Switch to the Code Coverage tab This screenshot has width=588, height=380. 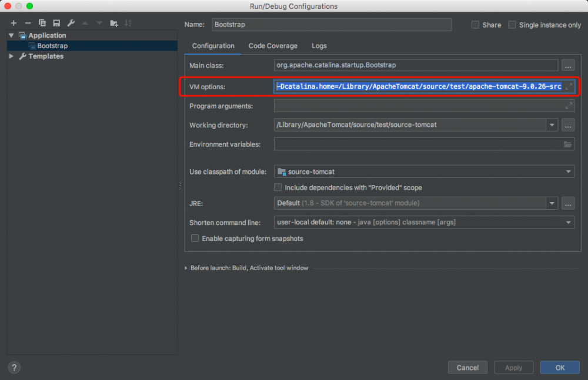[273, 46]
